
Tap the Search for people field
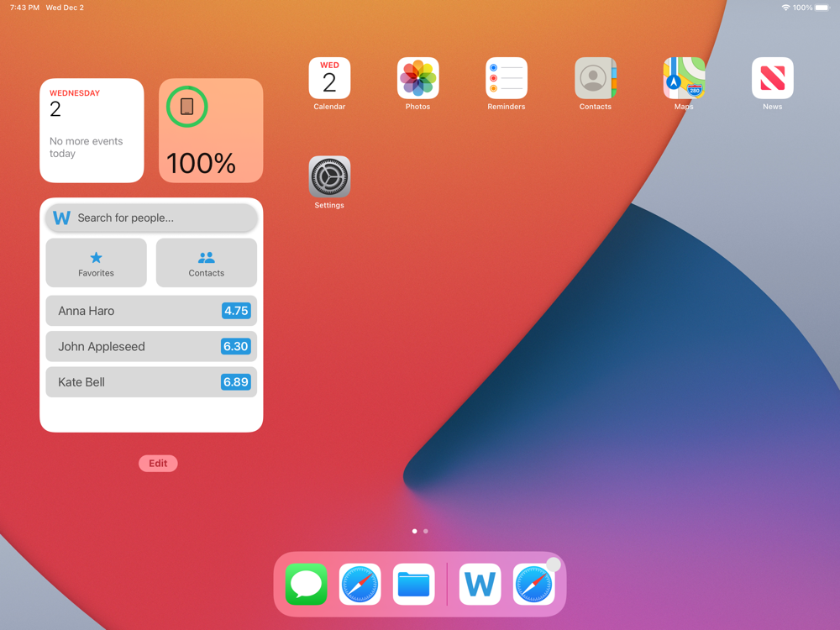pos(151,218)
